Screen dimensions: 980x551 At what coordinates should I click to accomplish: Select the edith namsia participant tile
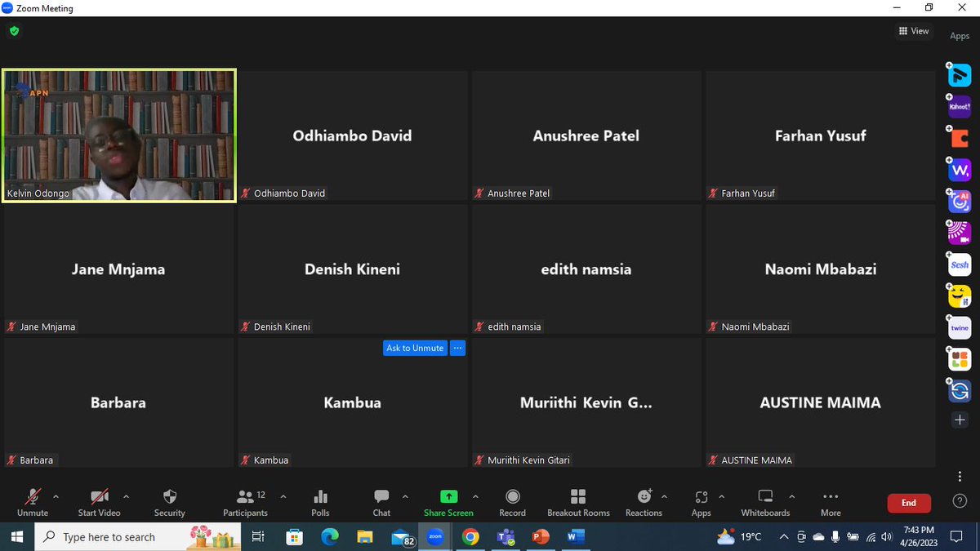(x=586, y=269)
